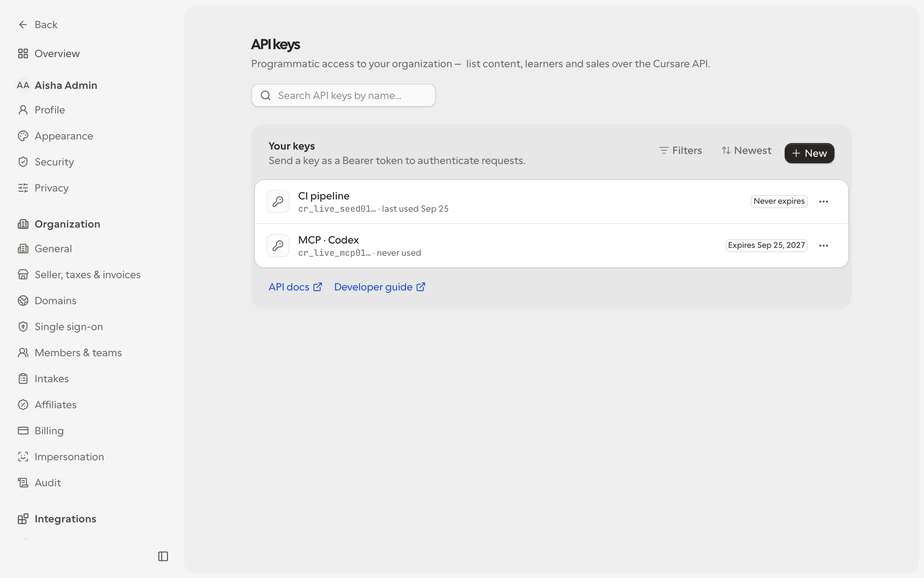Click the cr_live_seed01 key prefix text
The width and height of the screenshot is (924, 578).
(337, 209)
